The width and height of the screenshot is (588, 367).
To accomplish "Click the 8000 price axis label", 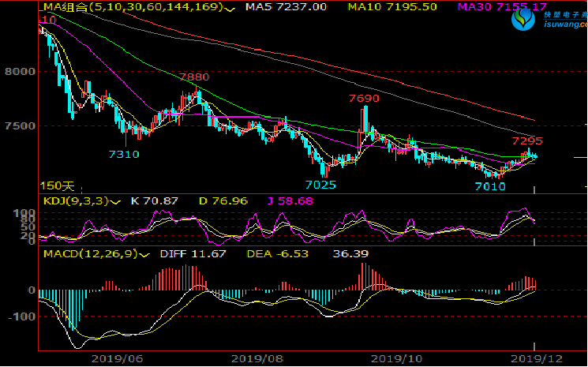I will point(18,71).
